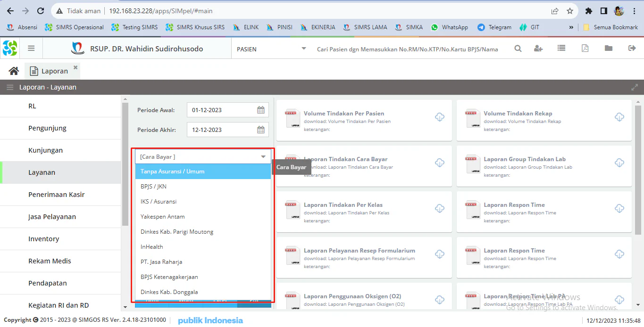Screen dimensions: 644x327
Task: Open RL report category in sidebar
Action: coord(60,106)
